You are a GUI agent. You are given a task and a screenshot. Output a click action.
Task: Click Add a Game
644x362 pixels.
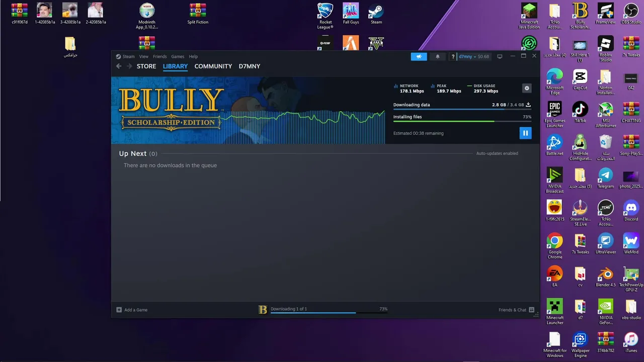[132, 310]
